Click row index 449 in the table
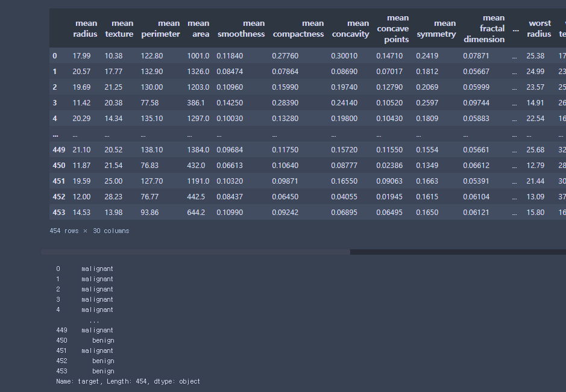 point(59,150)
